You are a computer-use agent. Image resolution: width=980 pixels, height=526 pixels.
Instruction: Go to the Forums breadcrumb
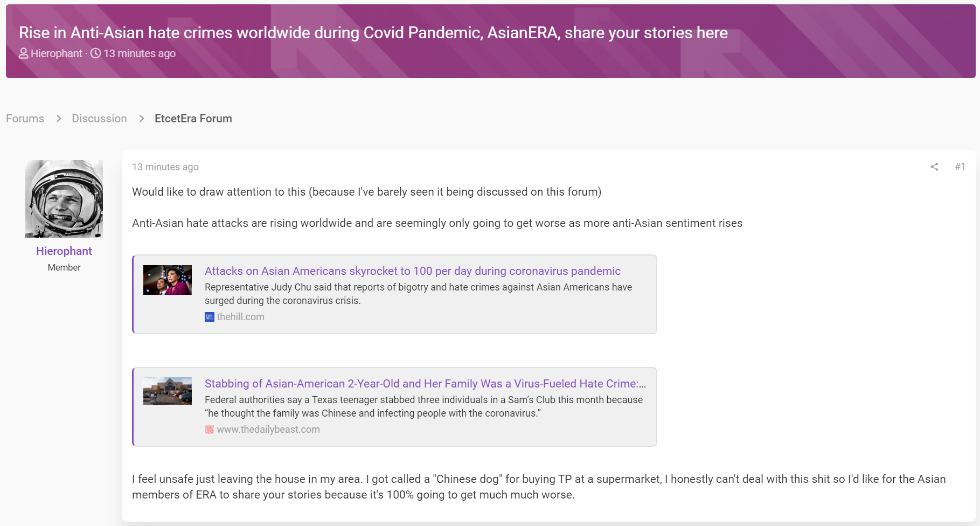tap(25, 119)
